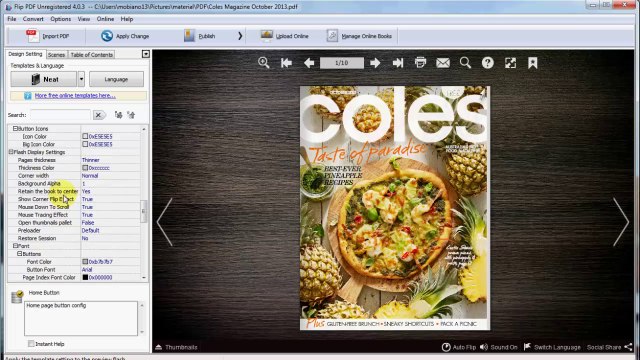Switch to the Scenes tab

pyautogui.click(x=56, y=54)
